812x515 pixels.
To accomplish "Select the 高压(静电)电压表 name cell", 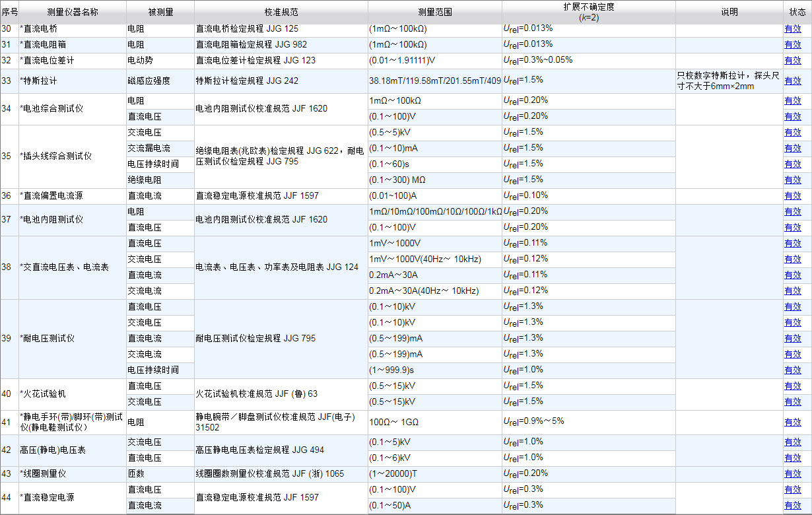I will (72, 450).
